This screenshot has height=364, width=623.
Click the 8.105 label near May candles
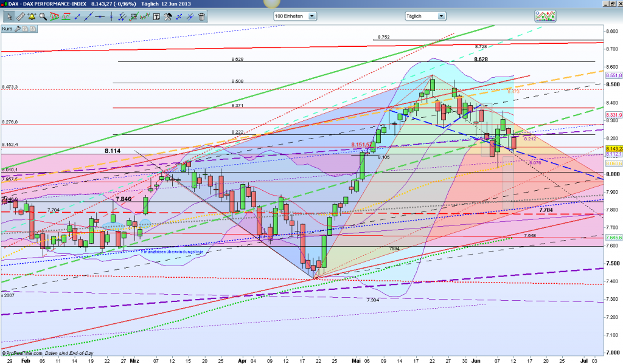coord(383,157)
